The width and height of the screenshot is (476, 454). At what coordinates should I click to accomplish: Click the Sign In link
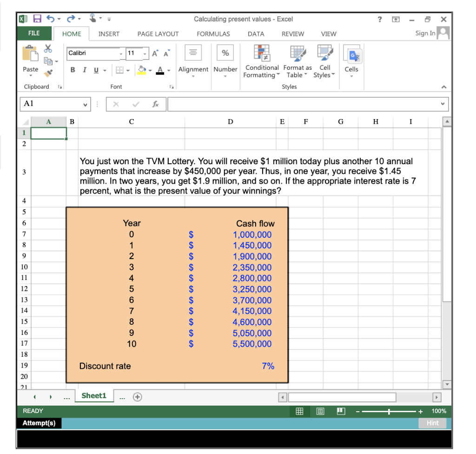424,33
